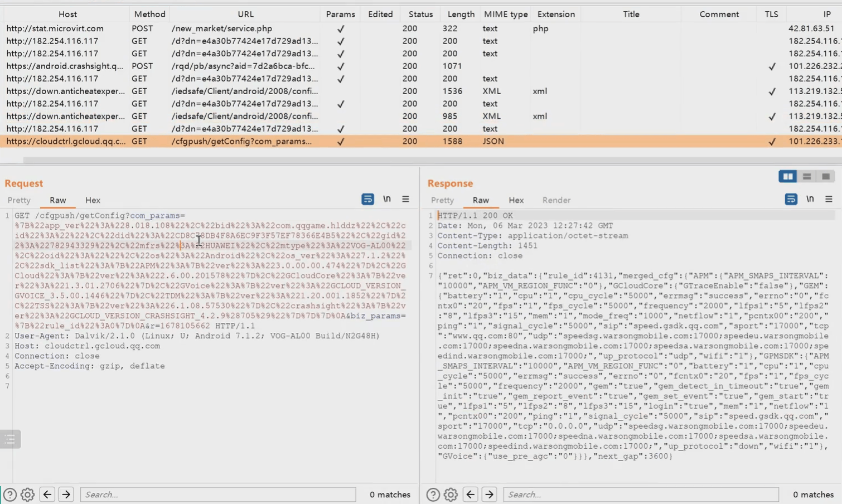Screen dimensions: 842x504
Task: Open Response panel hamburger options menu
Action: pos(829,199)
